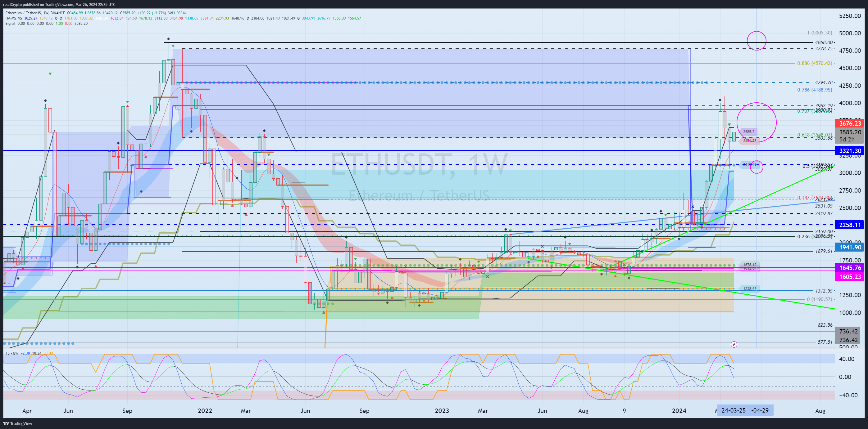The width and height of the screenshot is (868, 429).
Task: Click the gray 3585.20 current price label
Action: (850, 132)
